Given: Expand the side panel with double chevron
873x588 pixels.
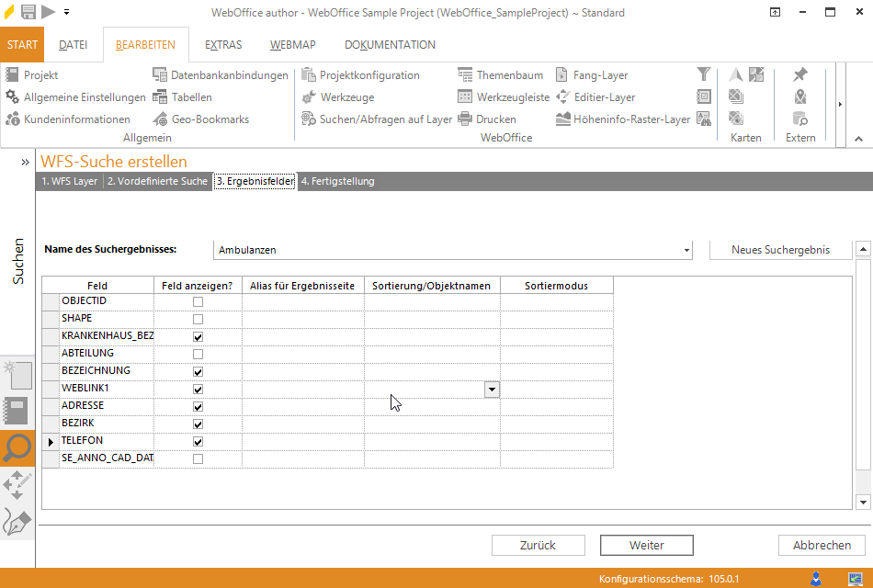Looking at the screenshot, I should pyautogui.click(x=26, y=162).
